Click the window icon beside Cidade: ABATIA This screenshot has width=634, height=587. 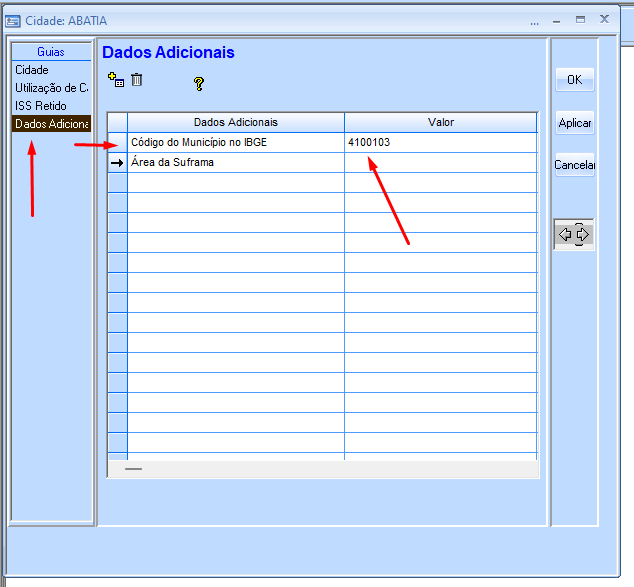coord(12,21)
